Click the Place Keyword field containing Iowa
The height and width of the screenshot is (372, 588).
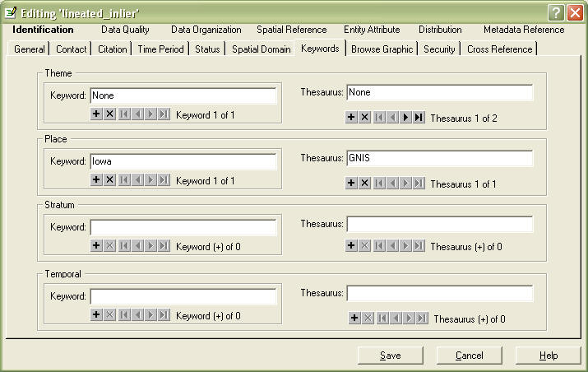point(183,161)
